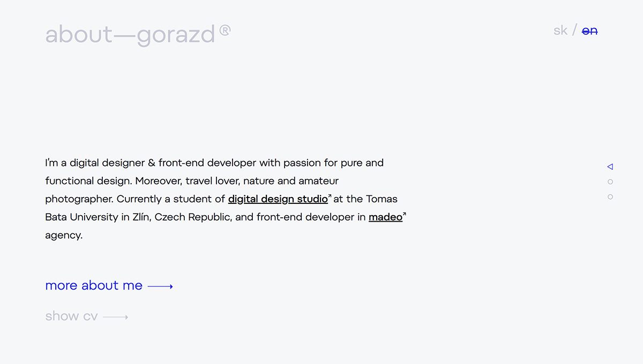The width and height of the screenshot is (643, 364).
Task: Switch language to Slovak 'sk'
Action: (x=560, y=31)
